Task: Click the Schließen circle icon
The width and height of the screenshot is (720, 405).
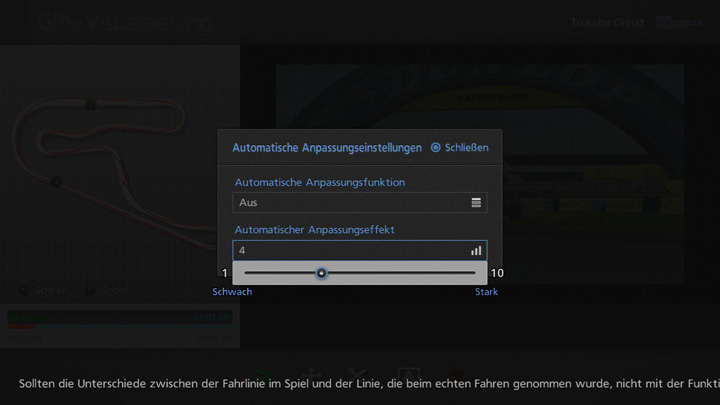Action: 435,148
